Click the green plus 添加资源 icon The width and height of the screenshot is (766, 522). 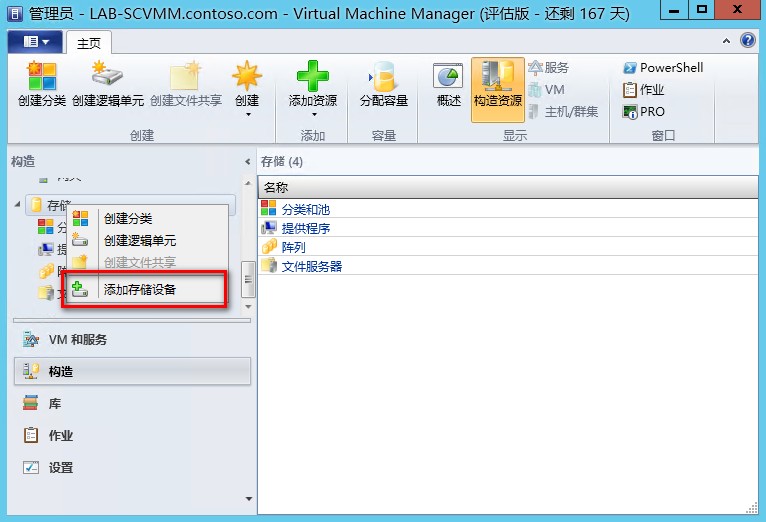[x=313, y=76]
